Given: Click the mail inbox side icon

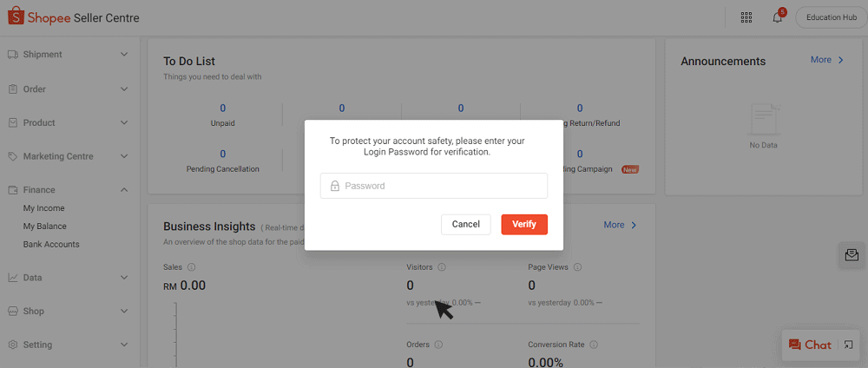Looking at the screenshot, I should click(x=851, y=254).
